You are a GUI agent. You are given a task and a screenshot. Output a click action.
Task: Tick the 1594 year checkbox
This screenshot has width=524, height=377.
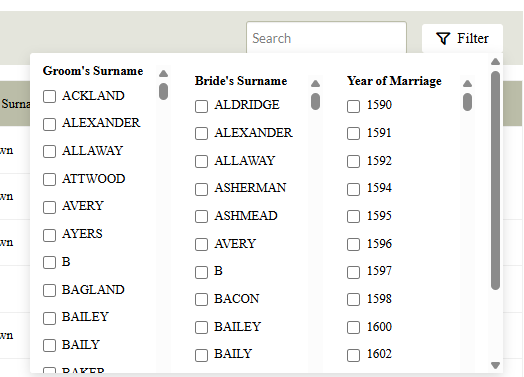pyautogui.click(x=354, y=189)
